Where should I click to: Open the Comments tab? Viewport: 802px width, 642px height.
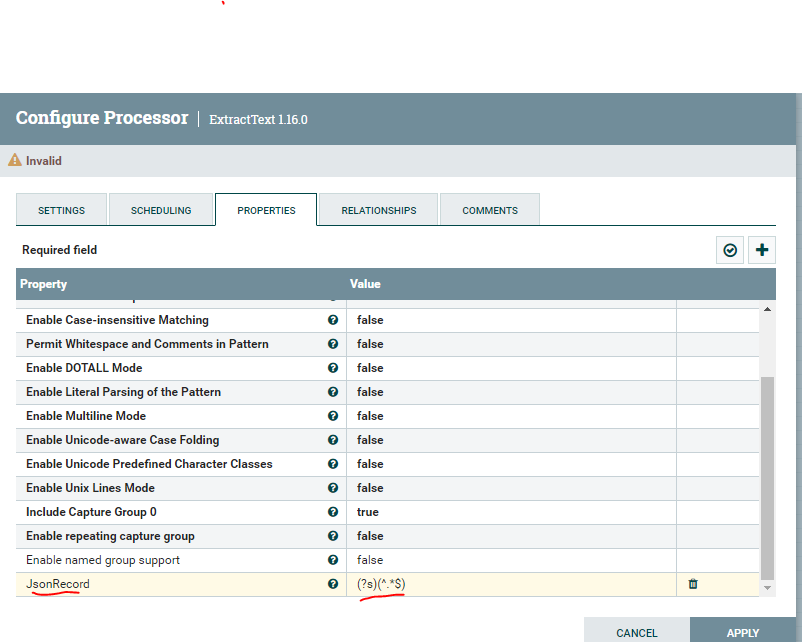(490, 211)
